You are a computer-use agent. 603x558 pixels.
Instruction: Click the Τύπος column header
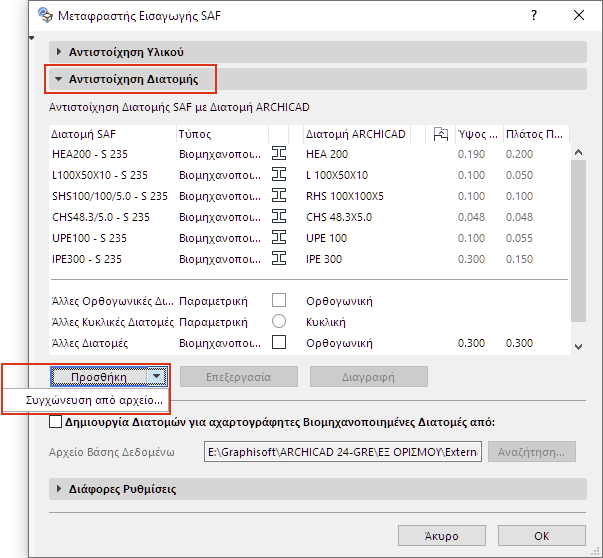(222, 134)
